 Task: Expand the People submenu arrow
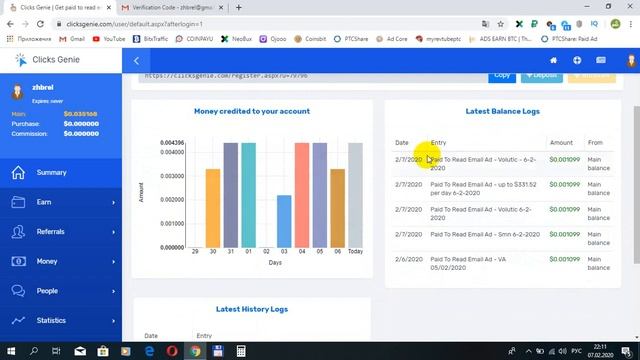click(x=113, y=291)
